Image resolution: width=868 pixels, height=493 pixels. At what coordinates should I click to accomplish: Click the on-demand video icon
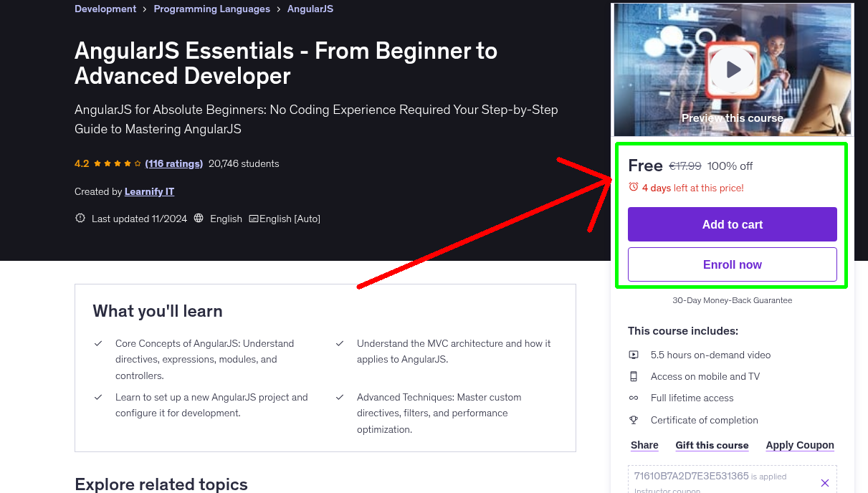coord(634,355)
